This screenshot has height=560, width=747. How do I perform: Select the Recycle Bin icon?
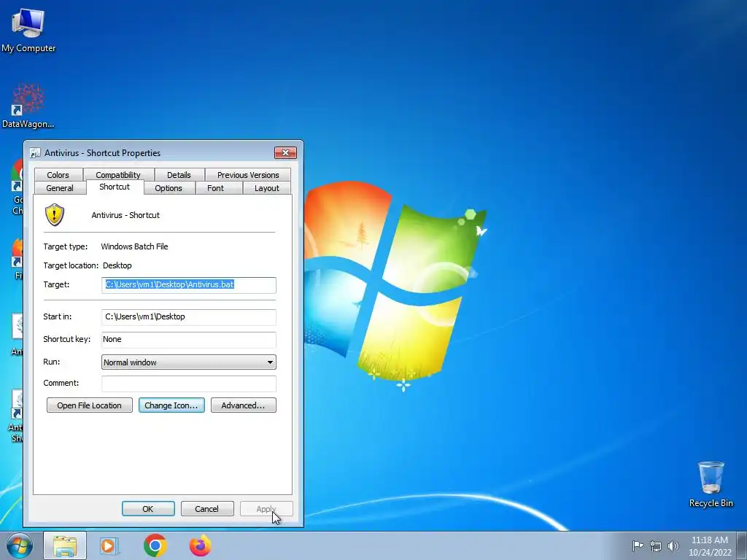[711, 484]
